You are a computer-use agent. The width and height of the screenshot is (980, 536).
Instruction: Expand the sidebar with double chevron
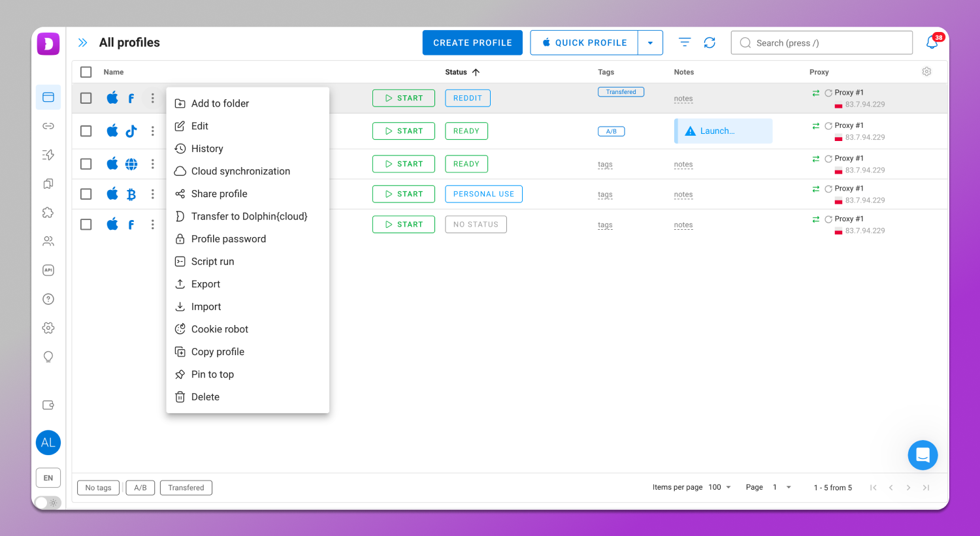point(83,42)
